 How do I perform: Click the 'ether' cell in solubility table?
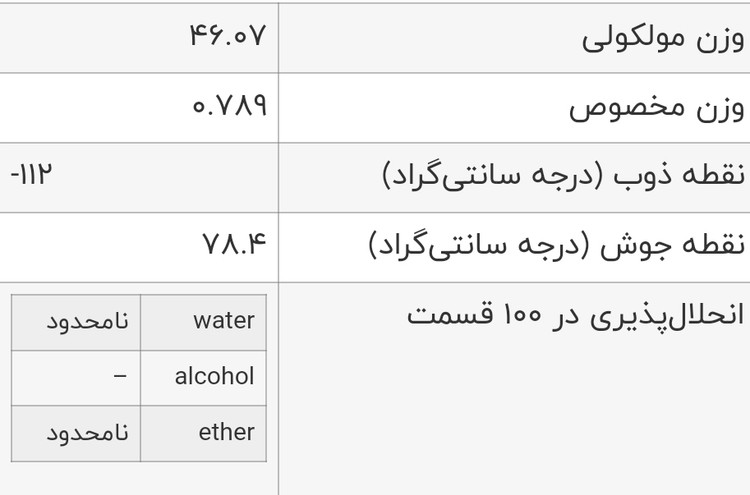click(227, 433)
